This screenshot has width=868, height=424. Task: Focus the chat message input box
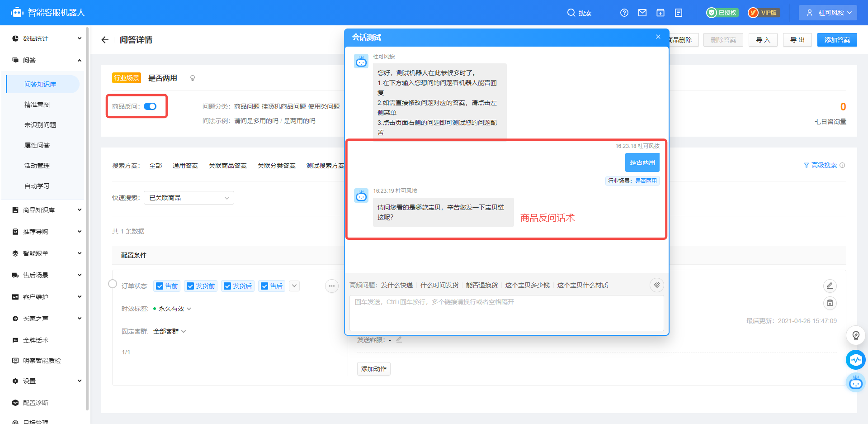(507, 313)
